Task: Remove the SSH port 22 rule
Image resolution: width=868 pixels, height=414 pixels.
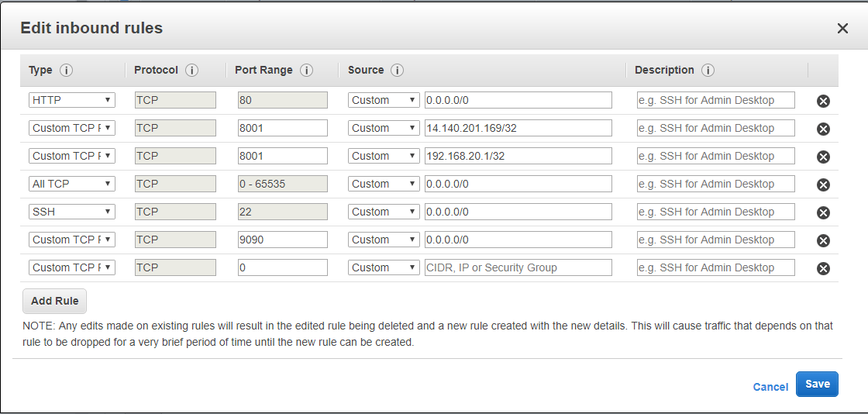Action: click(x=823, y=212)
